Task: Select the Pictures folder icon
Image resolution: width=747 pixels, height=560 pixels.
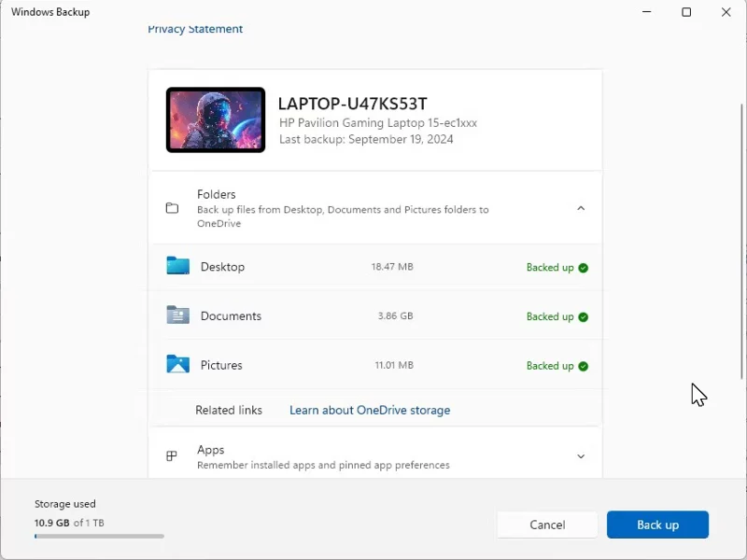Action: click(x=177, y=365)
